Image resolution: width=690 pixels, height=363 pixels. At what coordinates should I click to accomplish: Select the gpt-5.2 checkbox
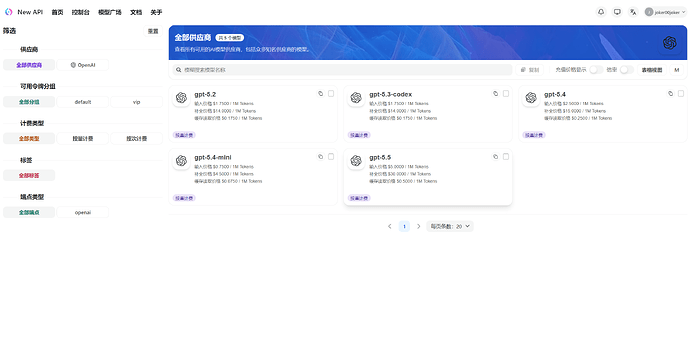coord(331,94)
